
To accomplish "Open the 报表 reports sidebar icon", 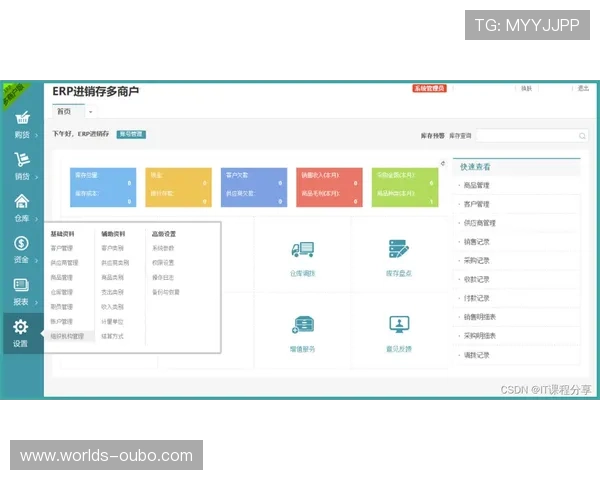I will (x=21, y=285).
